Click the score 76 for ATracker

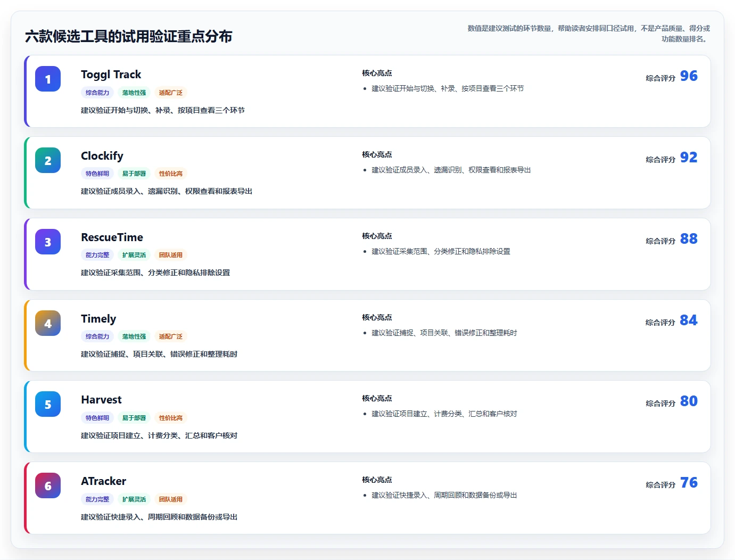tap(689, 483)
